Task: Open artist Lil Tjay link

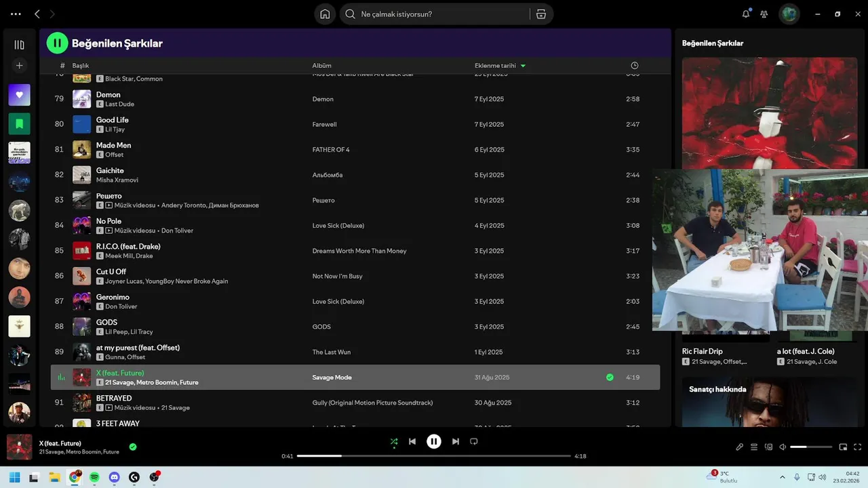Action: point(115,129)
